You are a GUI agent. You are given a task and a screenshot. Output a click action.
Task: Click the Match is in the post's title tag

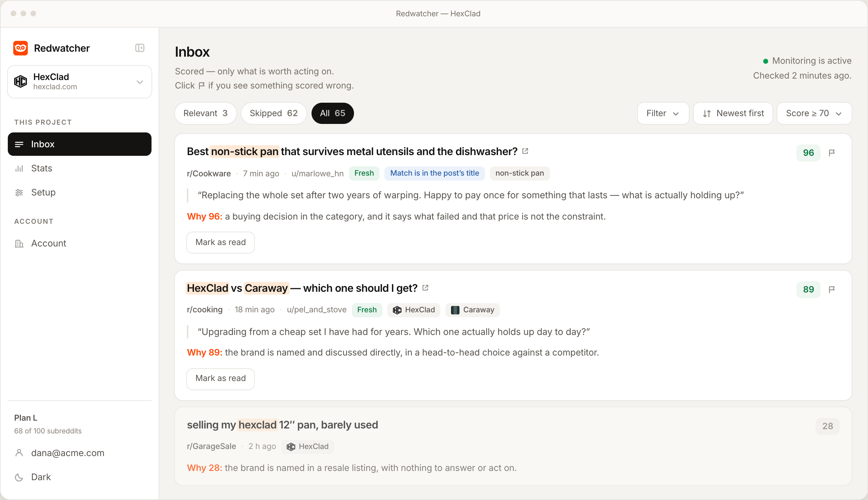click(435, 174)
